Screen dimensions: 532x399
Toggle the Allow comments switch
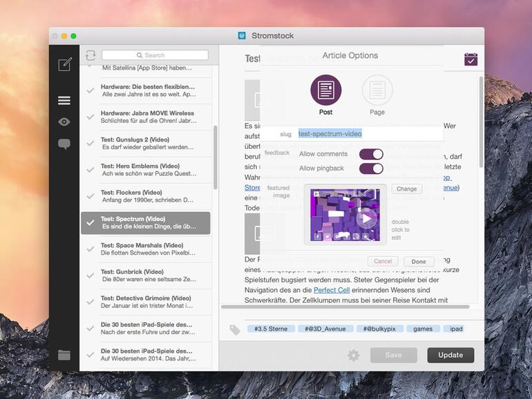(x=371, y=154)
